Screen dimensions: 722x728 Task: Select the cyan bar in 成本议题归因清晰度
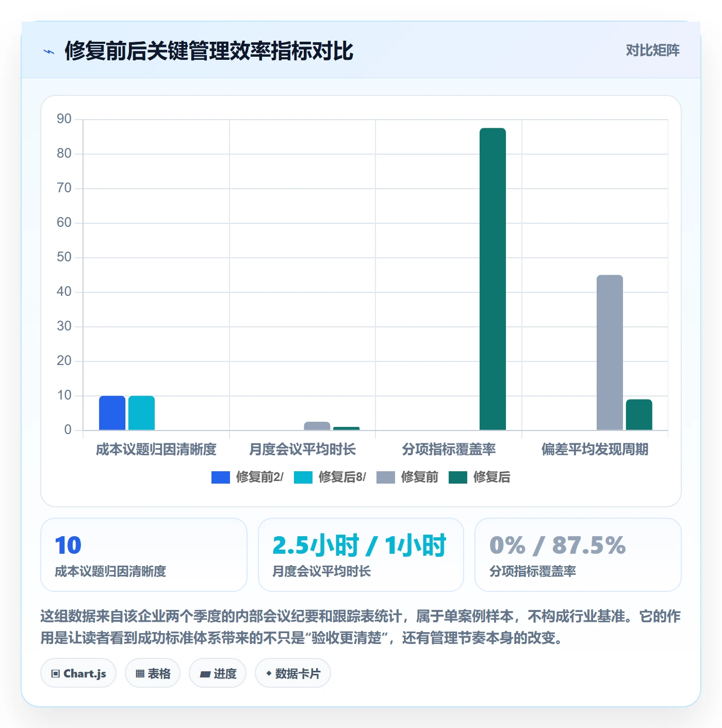click(141, 413)
